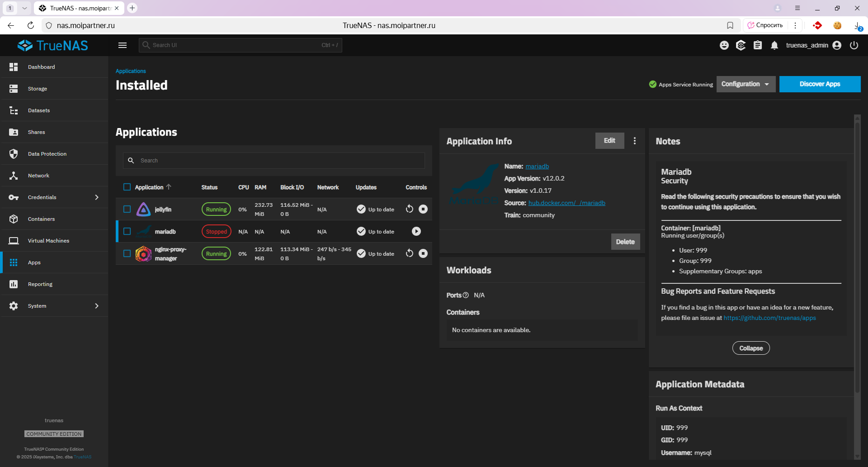Screen dimensions: 868x467
Task: Open the jobs clipboard icon
Action: pos(757,45)
